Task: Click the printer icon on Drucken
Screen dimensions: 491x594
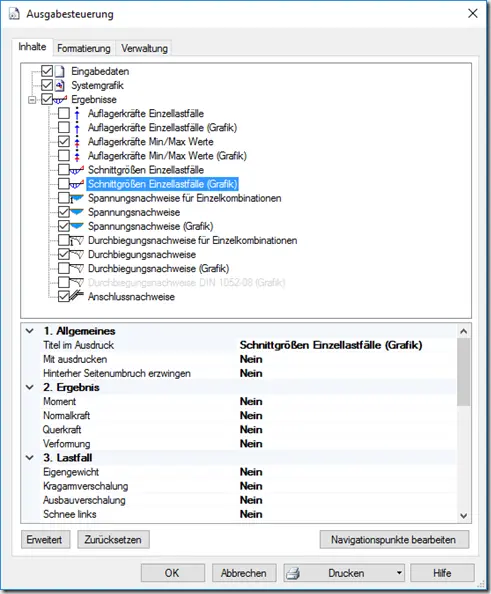Action: [293, 573]
